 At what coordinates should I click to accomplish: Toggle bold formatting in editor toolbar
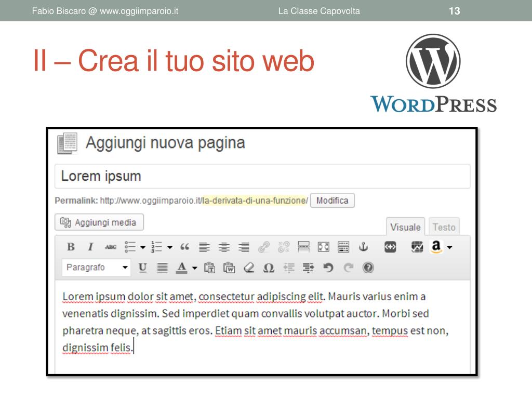[71, 247]
